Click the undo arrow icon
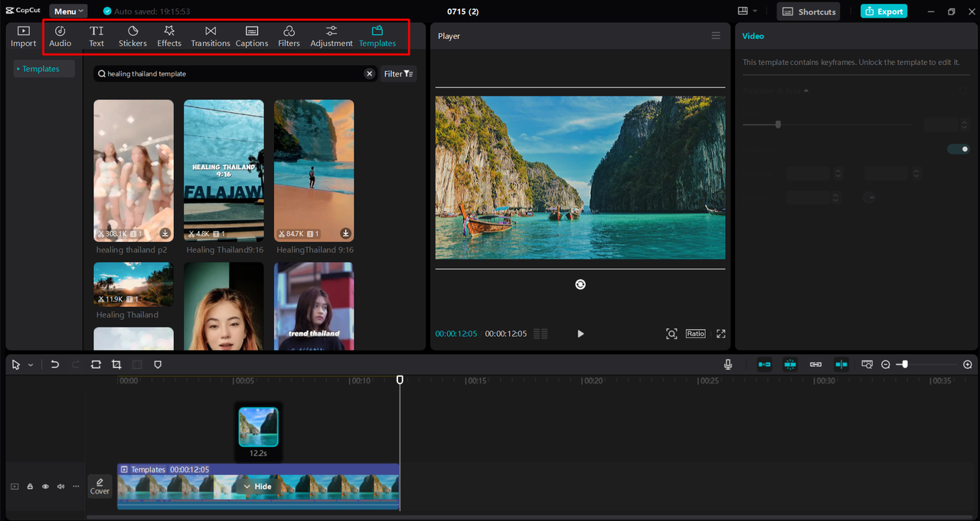Viewport: 980px width, 521px height. tap(55, 365)
